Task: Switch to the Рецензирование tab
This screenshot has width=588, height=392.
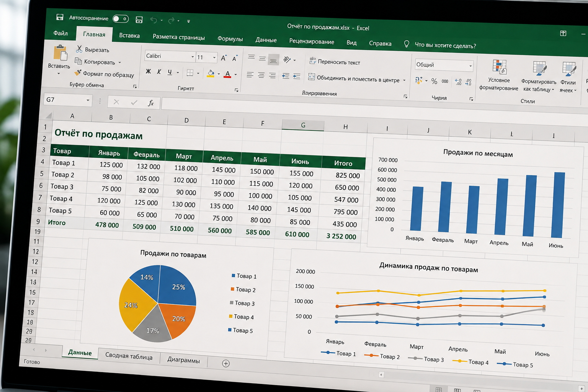Action: tap(312, 41)
